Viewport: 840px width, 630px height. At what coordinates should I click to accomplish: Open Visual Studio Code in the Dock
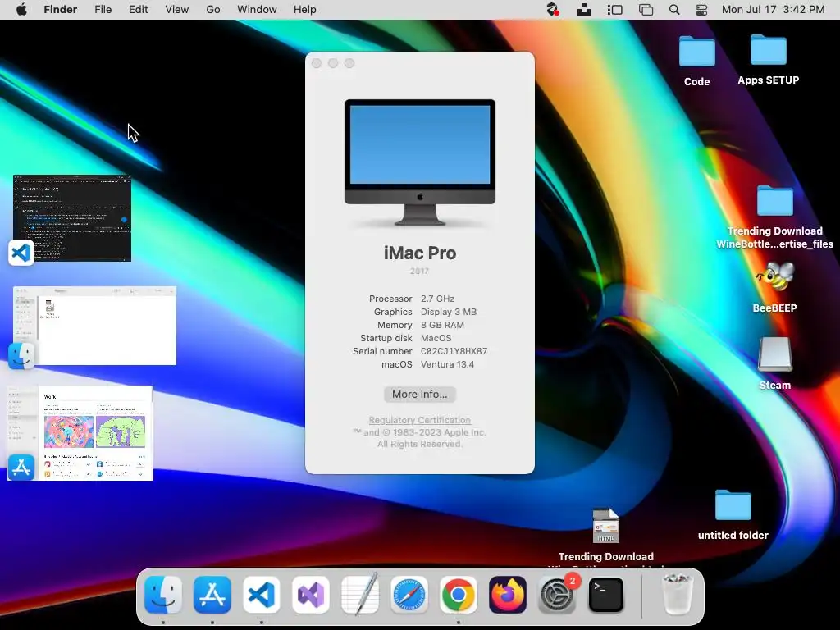[x=262, y=595]
